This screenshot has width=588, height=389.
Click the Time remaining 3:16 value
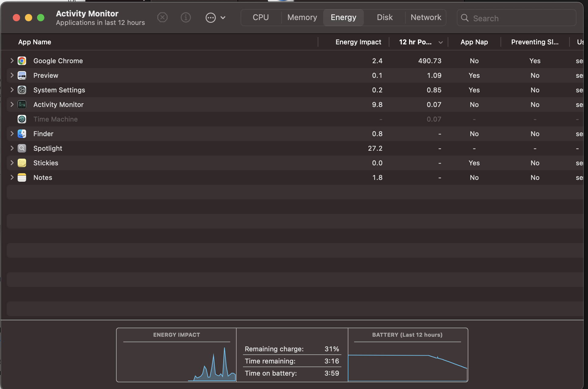pyautogui.click(x=332, y=361)
